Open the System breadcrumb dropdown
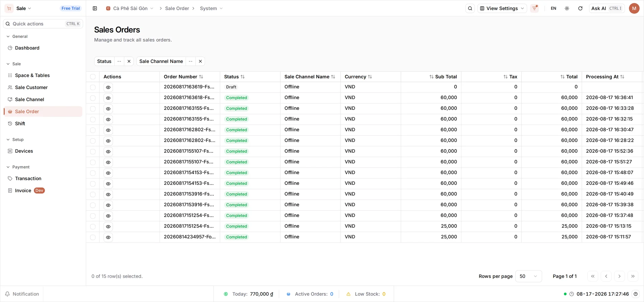This screenshot has width=644, height=302. pos(211,8)
